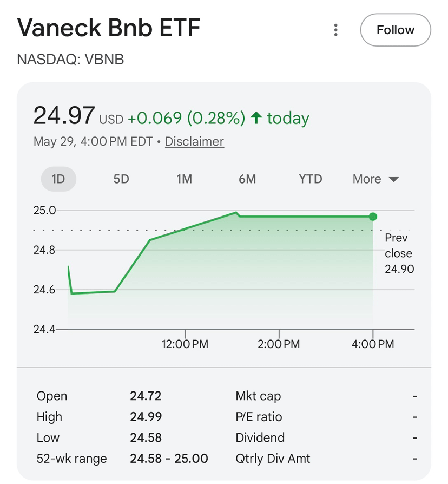Click the 24.97 current price
Screen dimensions: 448x484
[x=64, y=116]
